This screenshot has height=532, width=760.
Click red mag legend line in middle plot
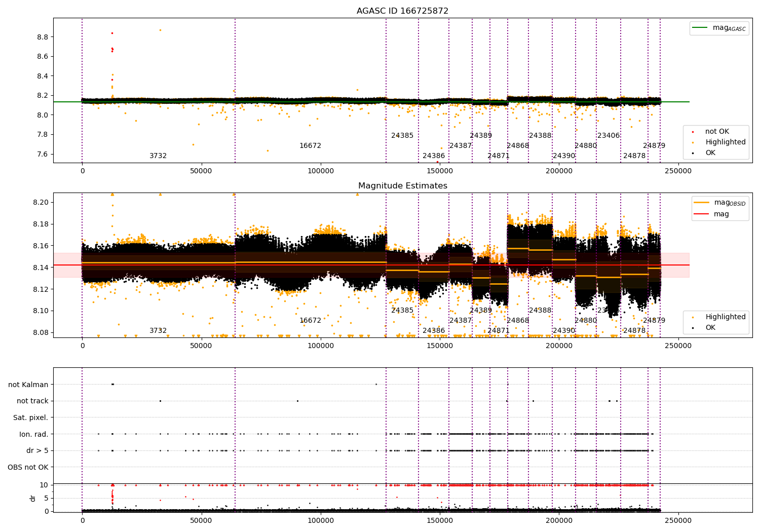702,214
